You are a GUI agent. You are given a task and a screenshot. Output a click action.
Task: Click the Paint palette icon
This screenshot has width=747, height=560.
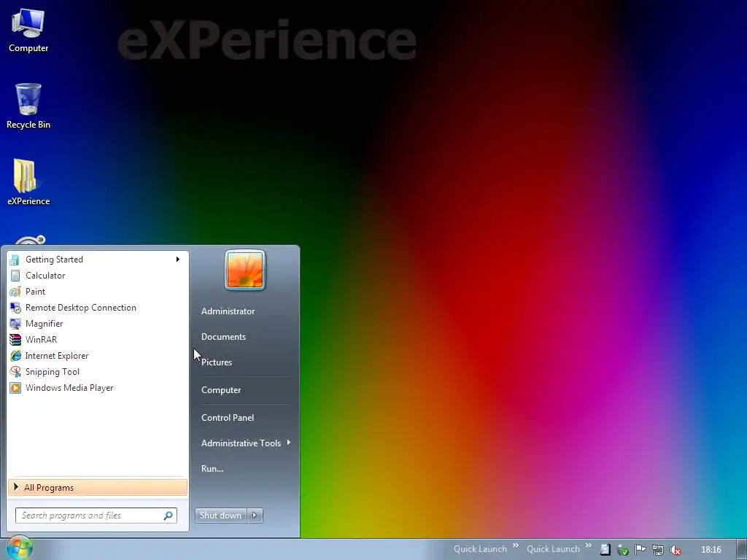click(15, 292)
